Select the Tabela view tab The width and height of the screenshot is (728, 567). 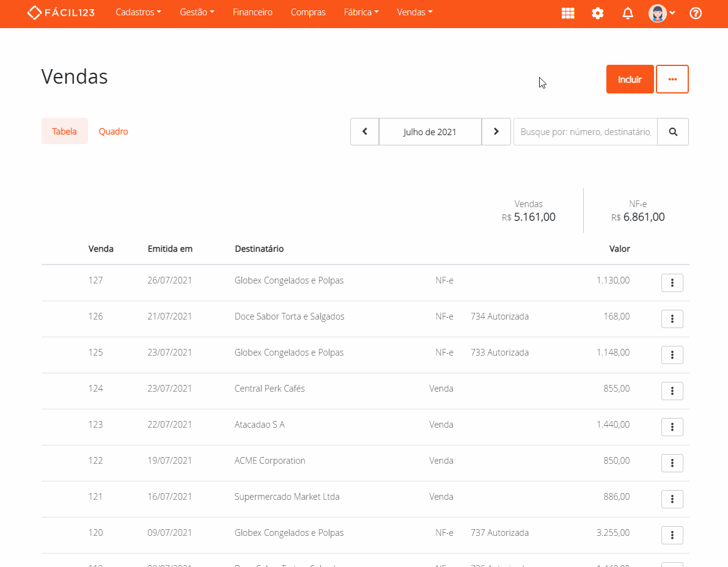65,131
